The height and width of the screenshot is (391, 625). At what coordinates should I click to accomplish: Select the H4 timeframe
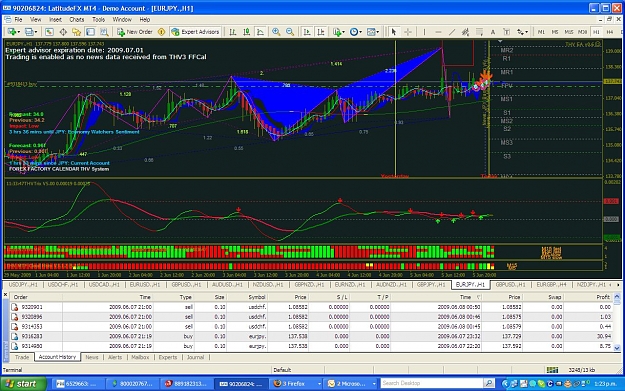[609, 32]
